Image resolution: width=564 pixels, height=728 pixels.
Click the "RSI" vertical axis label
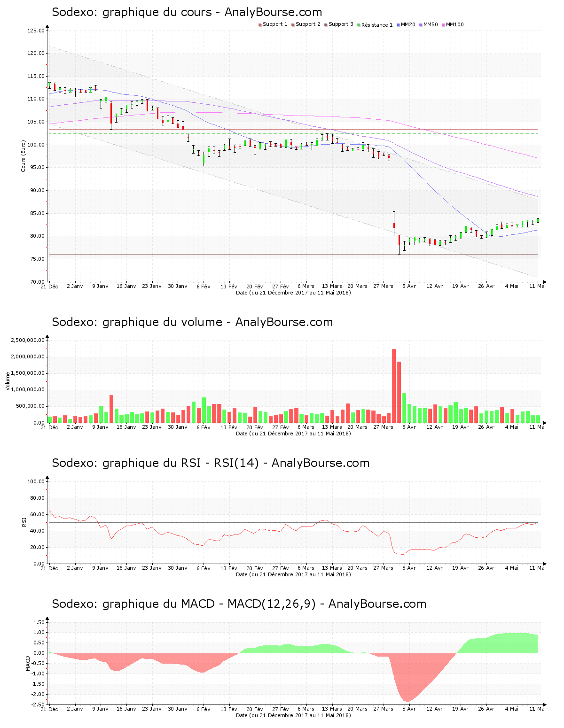tap(23, 522)
